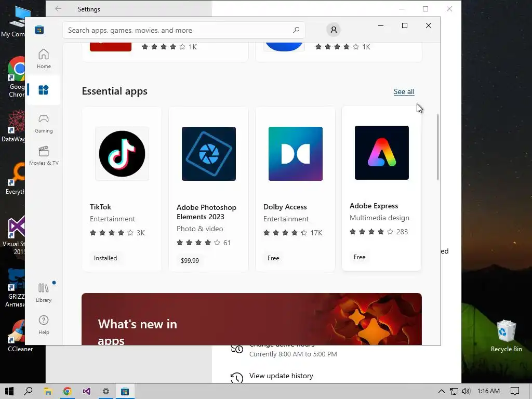532x399 pixels.
Task: Click View update history clock icon in Settings
Action: (x=237, y=377)
